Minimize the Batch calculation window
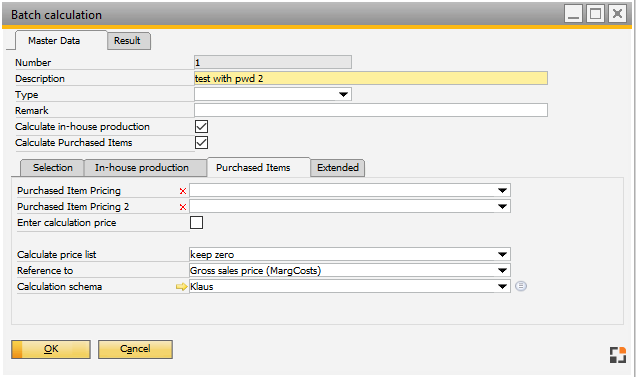The width and height of the screenshot is (636, 377). point(573,14)
